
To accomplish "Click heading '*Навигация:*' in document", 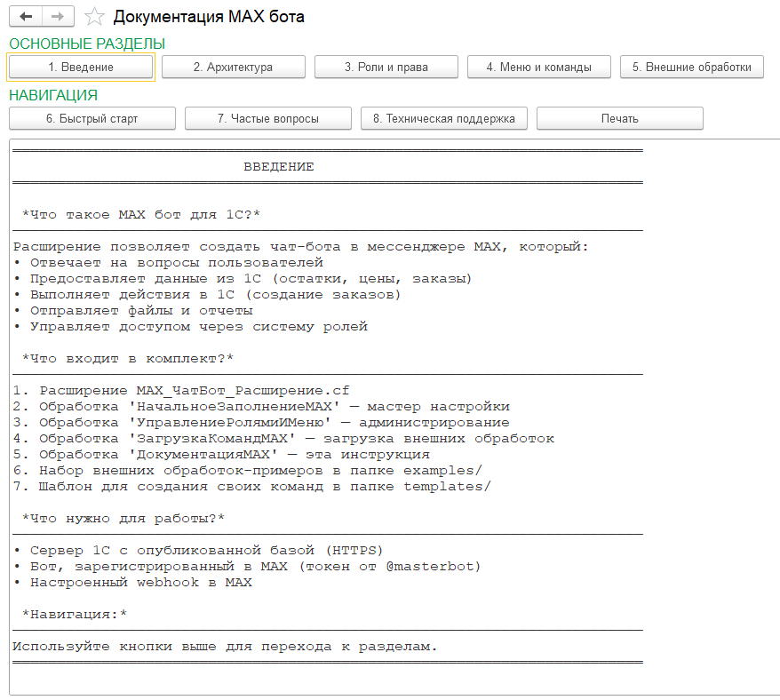I will pyautogui.click(x=75, y=615).
